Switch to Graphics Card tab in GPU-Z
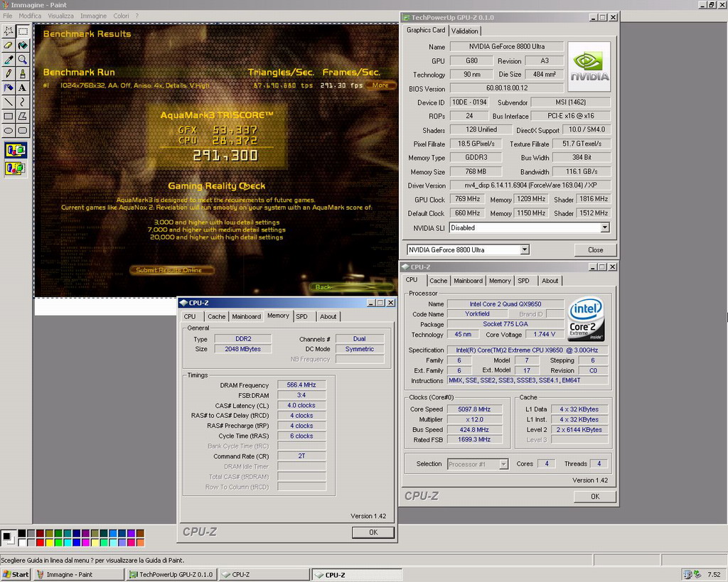728x582 pixels. point(426,30)
